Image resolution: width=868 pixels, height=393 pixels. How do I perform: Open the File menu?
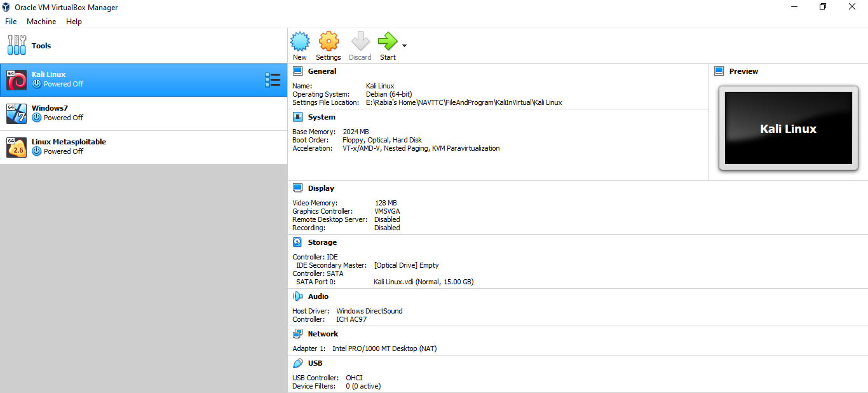(10, 21)
